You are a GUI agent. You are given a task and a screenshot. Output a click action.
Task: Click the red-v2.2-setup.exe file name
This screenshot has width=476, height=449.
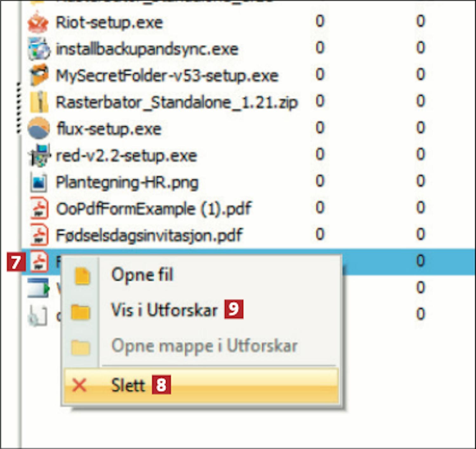point(126,156)
